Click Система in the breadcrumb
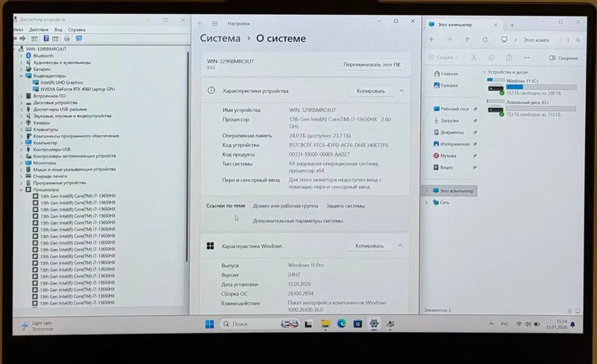Screen dimensions: 597x364 (220, 39)
